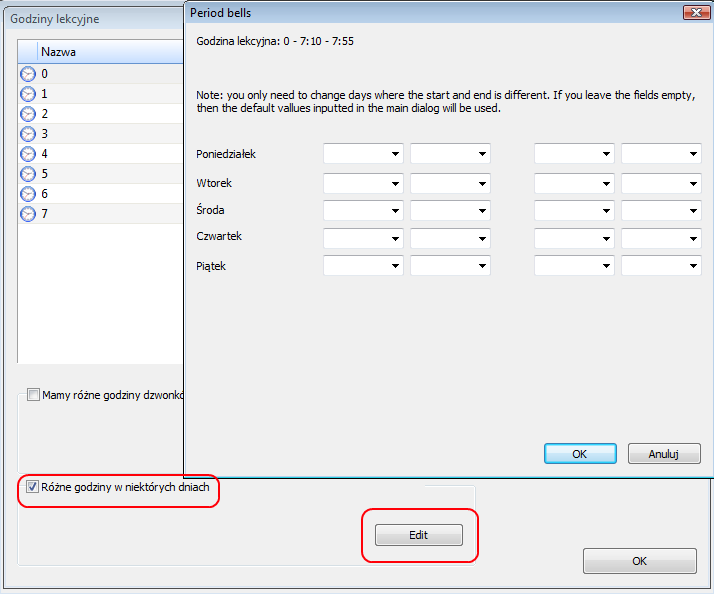Select the row named 5 in the lesson periods list
The image size is (714, 594).
click(101, 174)
